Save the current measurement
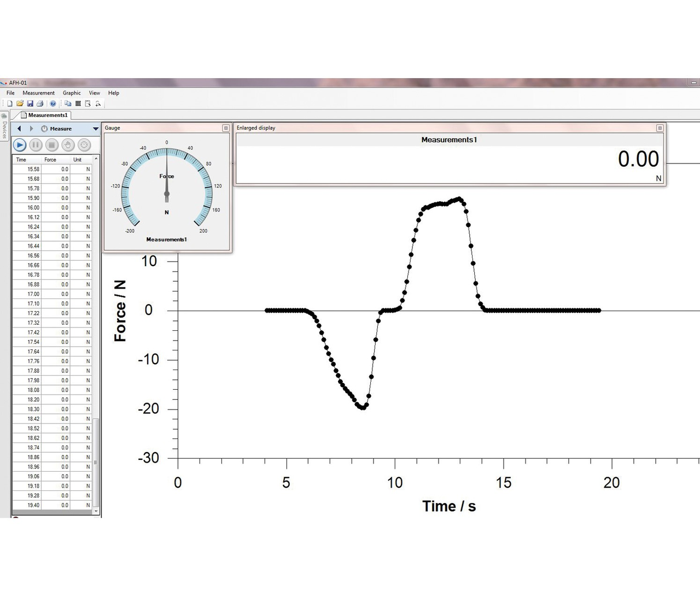The image size is (700, 597). pos(30,103)
